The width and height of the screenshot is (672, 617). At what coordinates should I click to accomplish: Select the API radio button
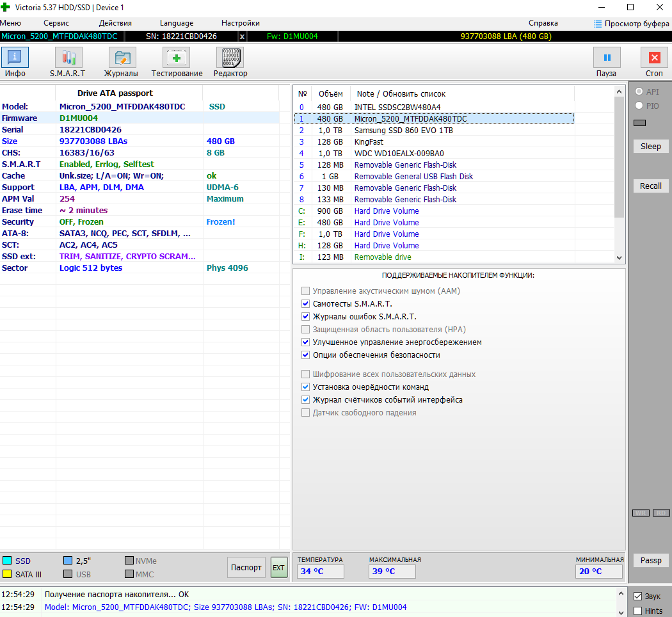click(639, 92)
